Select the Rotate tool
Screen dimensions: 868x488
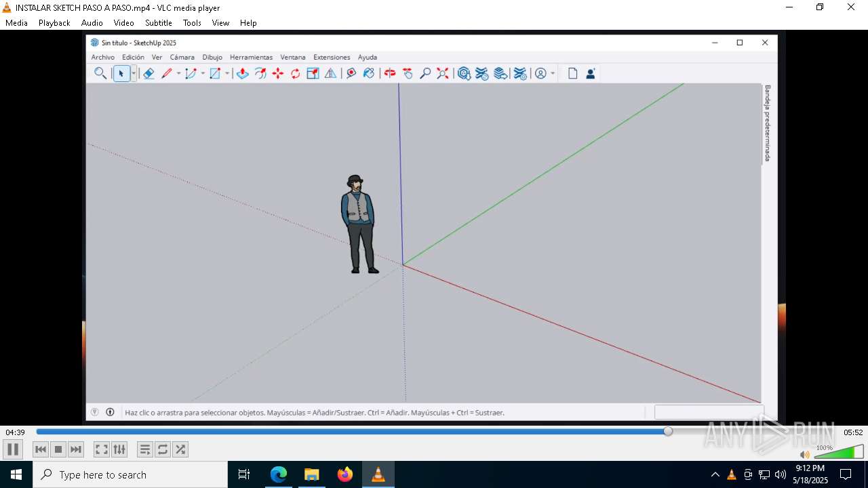pyautogui.click(x=296, y=73)
